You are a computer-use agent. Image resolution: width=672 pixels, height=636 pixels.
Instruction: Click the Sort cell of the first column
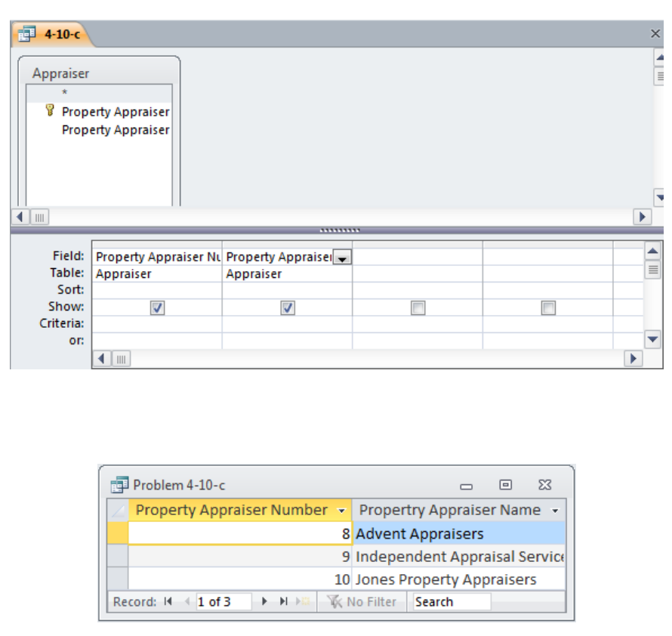click(157, 290)
